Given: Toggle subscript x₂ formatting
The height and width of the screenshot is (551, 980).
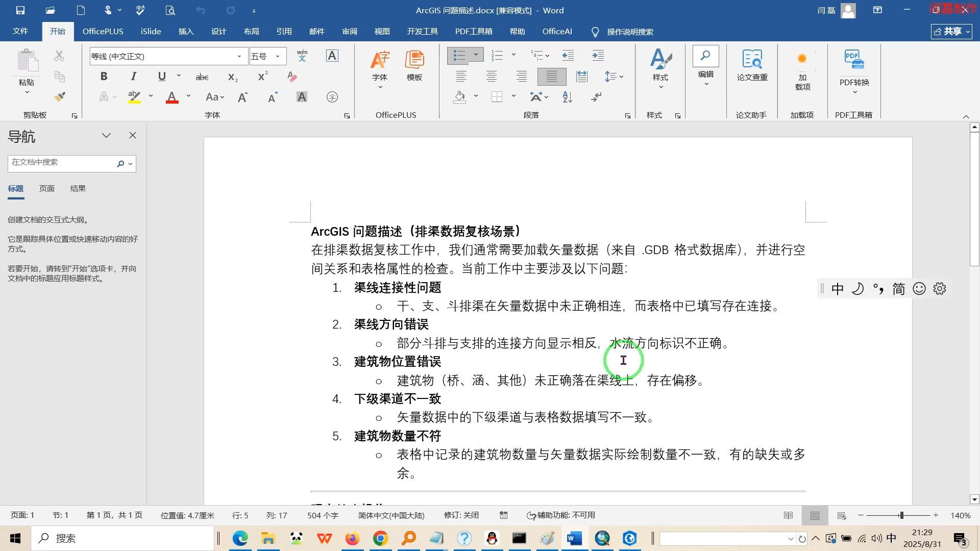Looking at the screenshot, I should click(x=233, y=77).
